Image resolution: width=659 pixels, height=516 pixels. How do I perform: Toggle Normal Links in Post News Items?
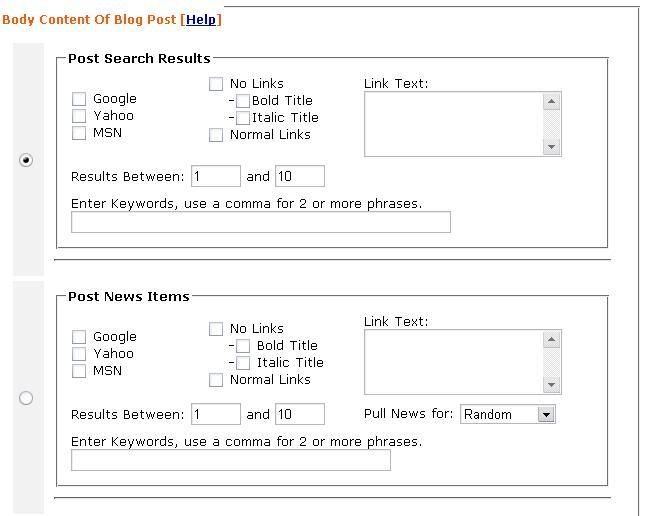coord(216,380)
